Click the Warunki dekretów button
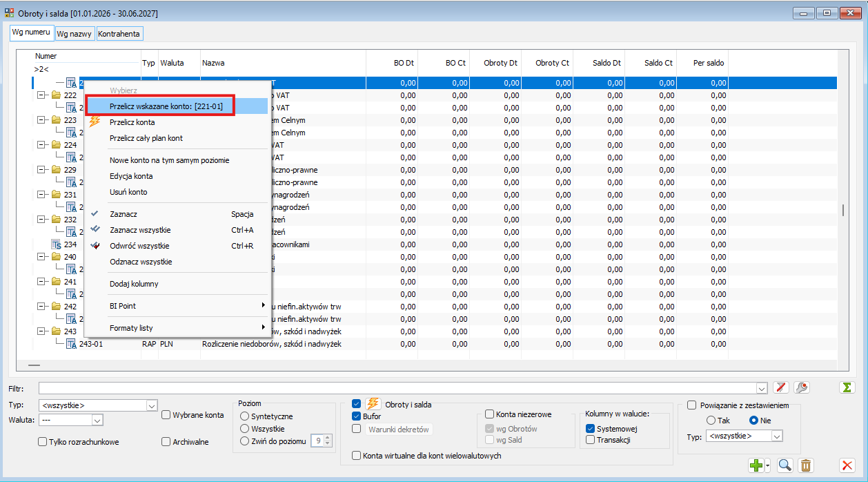The width and height of the screenshot is (868, 482). (400, 430)
